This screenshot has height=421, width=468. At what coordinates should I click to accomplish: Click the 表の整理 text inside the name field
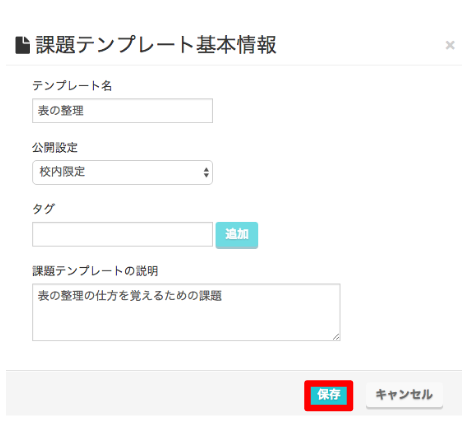point(61,111)
